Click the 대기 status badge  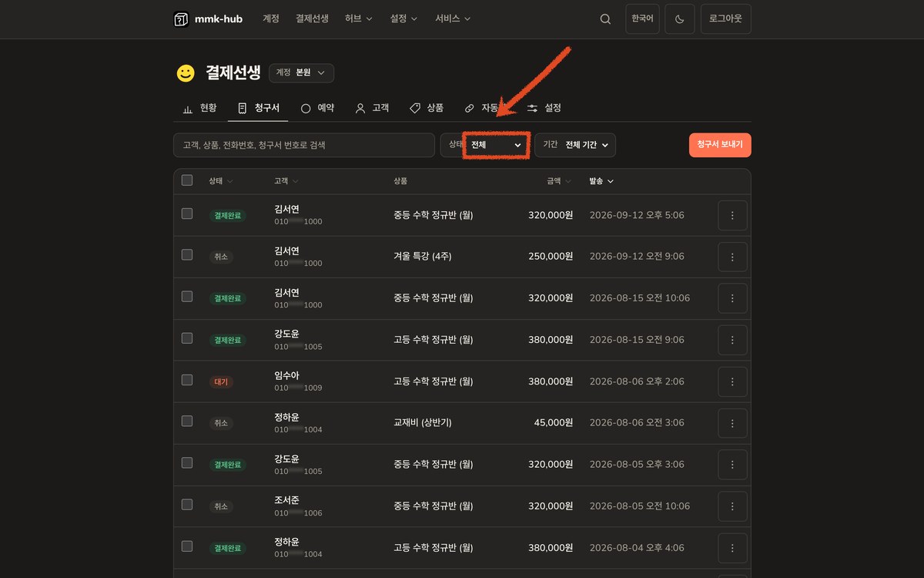tap(220, 381)
